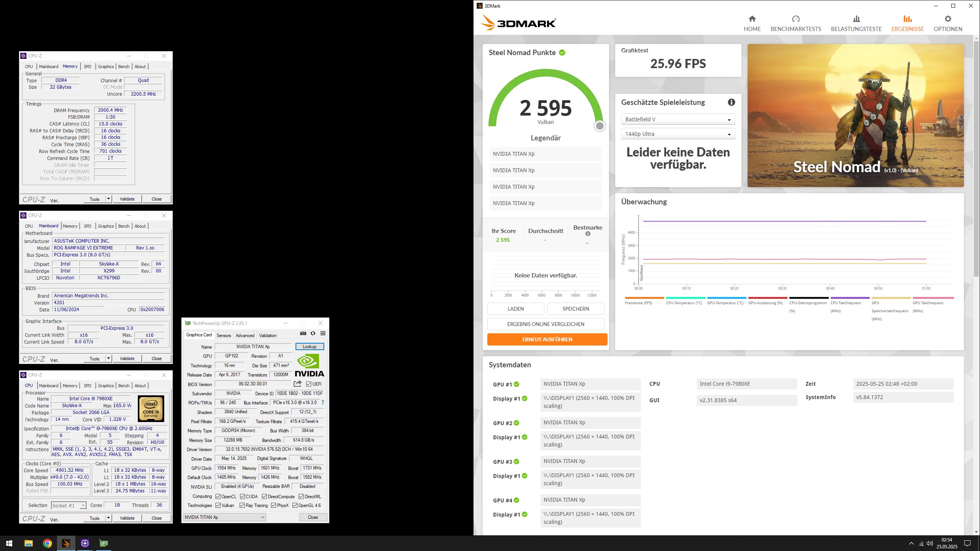The height and width of the screenshot is (551, 980).
Task: Open the Belastungsteste section icon
Action: click(856, 19)
